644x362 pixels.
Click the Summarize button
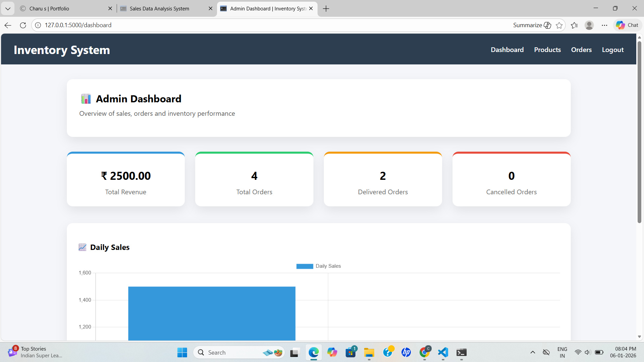(532, 25)
